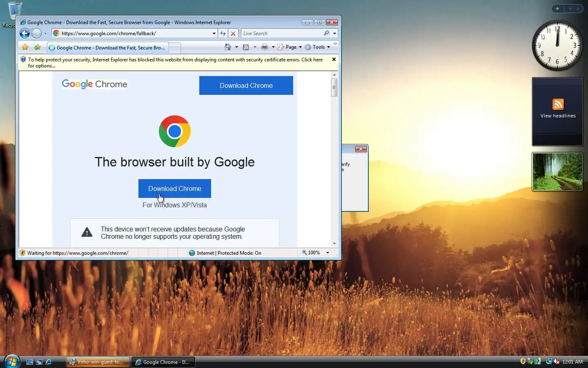Click the muted volume tray icon

point(557,361)
